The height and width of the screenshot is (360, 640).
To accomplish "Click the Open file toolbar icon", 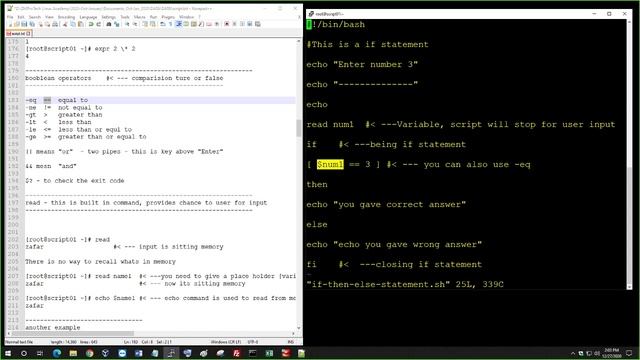I will click(16, 24).
